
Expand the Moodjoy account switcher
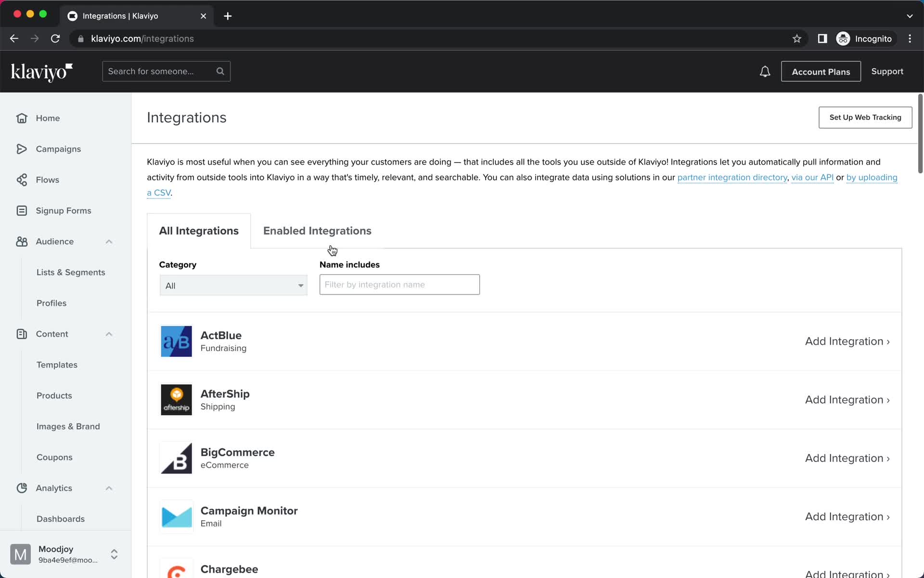[114, 554]
